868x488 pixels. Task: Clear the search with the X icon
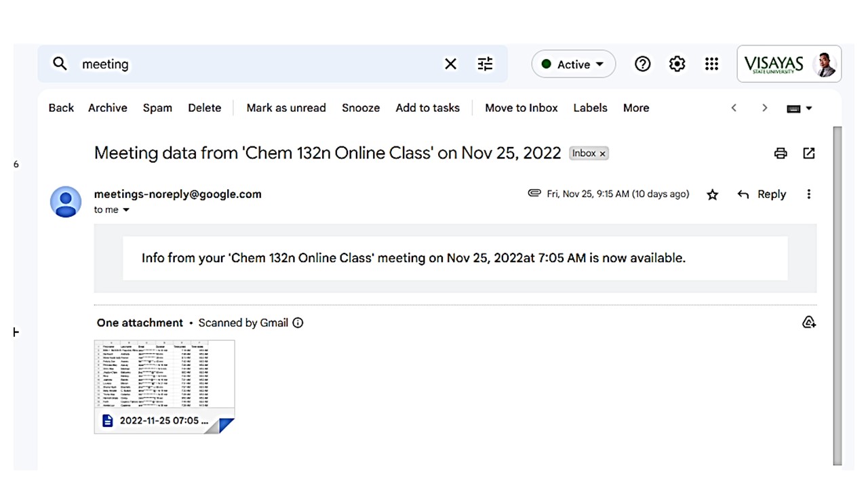(450, 64)
